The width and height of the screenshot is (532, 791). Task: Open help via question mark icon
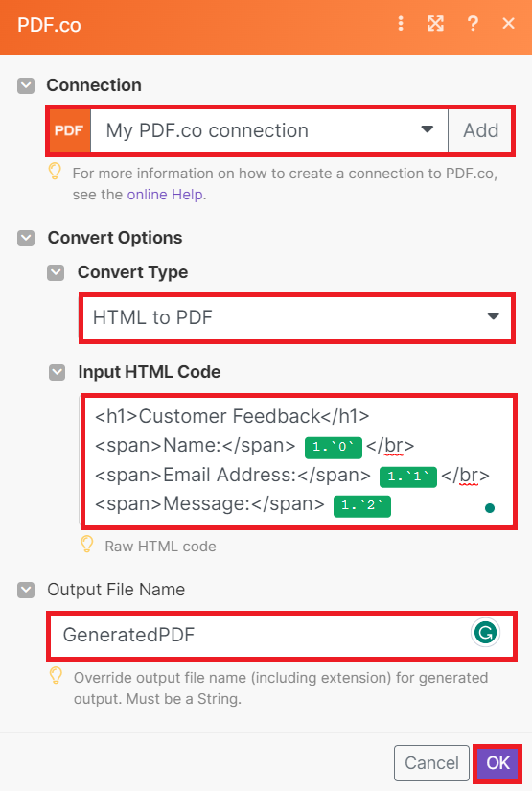473,23
